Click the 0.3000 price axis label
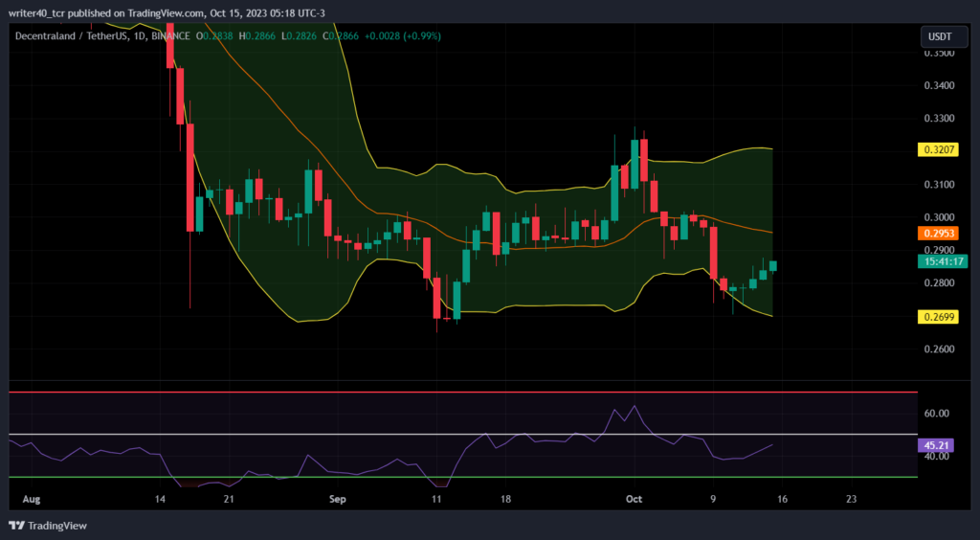 [939, 217]
